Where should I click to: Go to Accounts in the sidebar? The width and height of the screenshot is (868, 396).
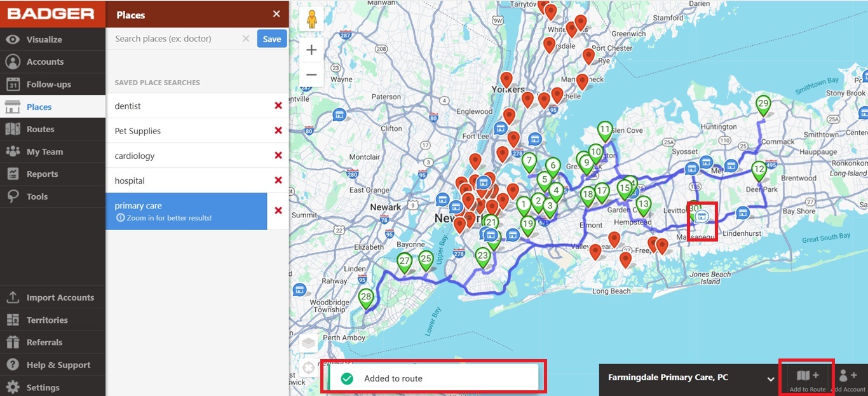click(53, 62)
